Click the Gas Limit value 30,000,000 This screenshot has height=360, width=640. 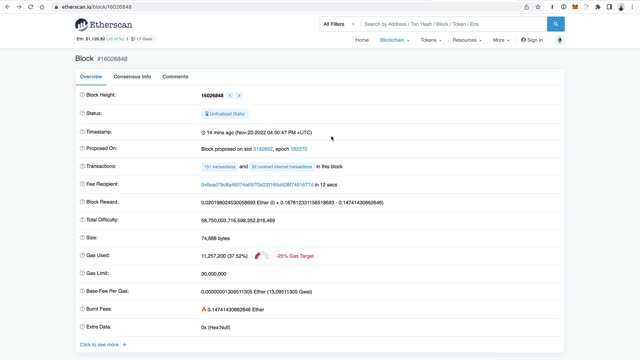213,274
